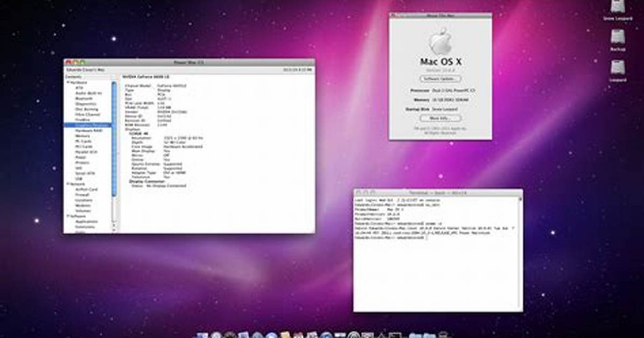Click Software Update button in About This Mac
The image size is (644, 338).
click(440, 79)
